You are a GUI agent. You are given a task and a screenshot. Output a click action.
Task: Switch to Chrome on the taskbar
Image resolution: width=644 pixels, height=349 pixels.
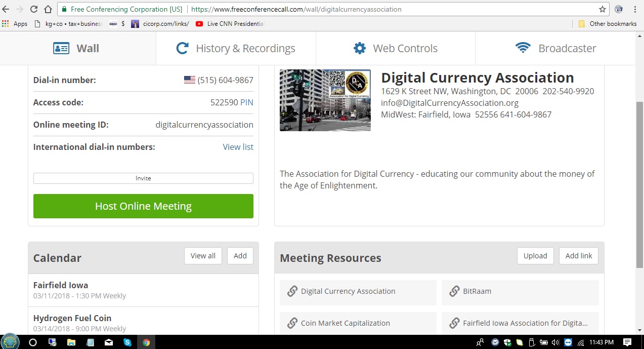pos(146,342)
